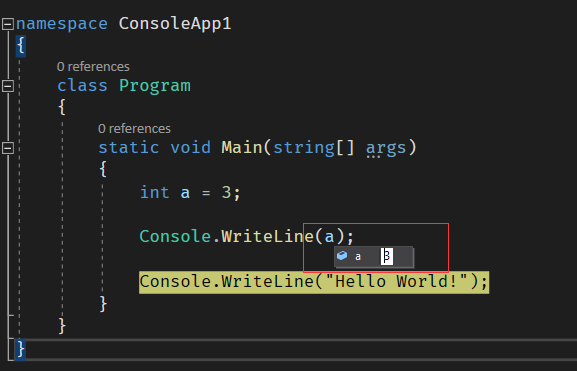Edit the value 3 in the datatip
577x371 pixels.
click(387, 256)
